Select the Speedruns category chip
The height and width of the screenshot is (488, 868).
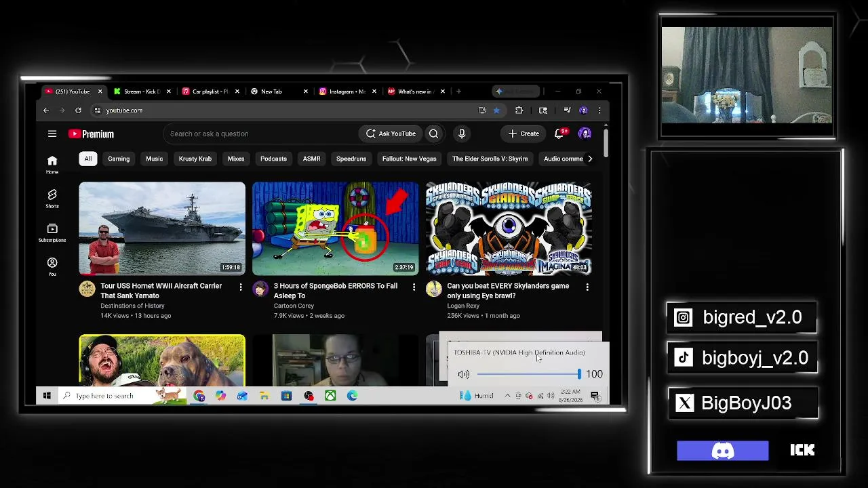point(351,159)
